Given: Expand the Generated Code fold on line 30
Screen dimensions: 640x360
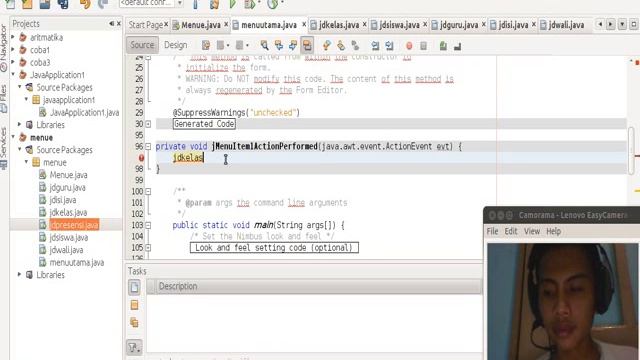Looking at the screenshot, I should [x=148, y=124].
